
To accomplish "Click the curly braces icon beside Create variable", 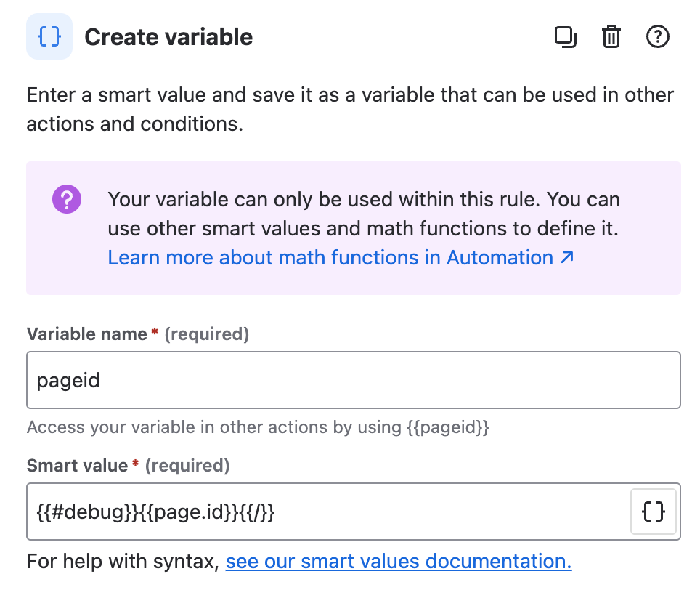I will [49, 36].
